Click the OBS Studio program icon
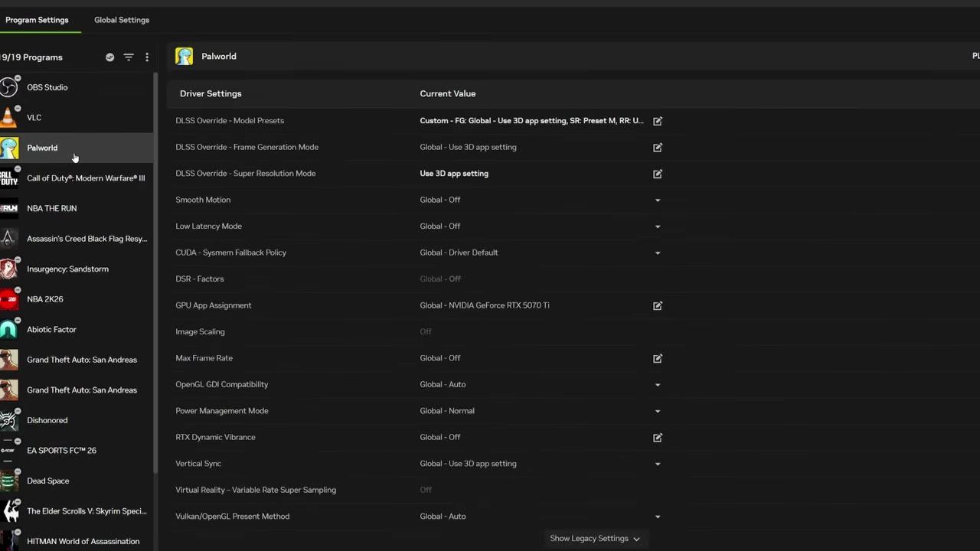The width and height of the screenshot is (980, 551). (x=8, y=87)
